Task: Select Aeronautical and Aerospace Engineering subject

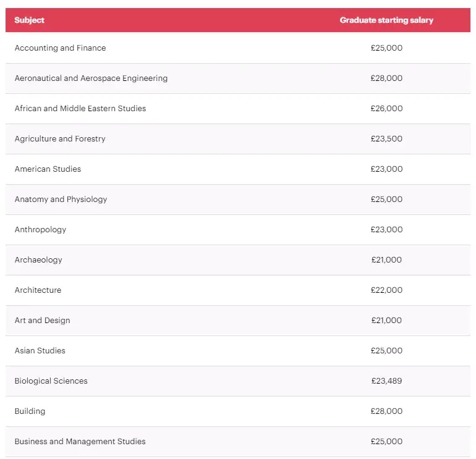Action: pos(91,78)
